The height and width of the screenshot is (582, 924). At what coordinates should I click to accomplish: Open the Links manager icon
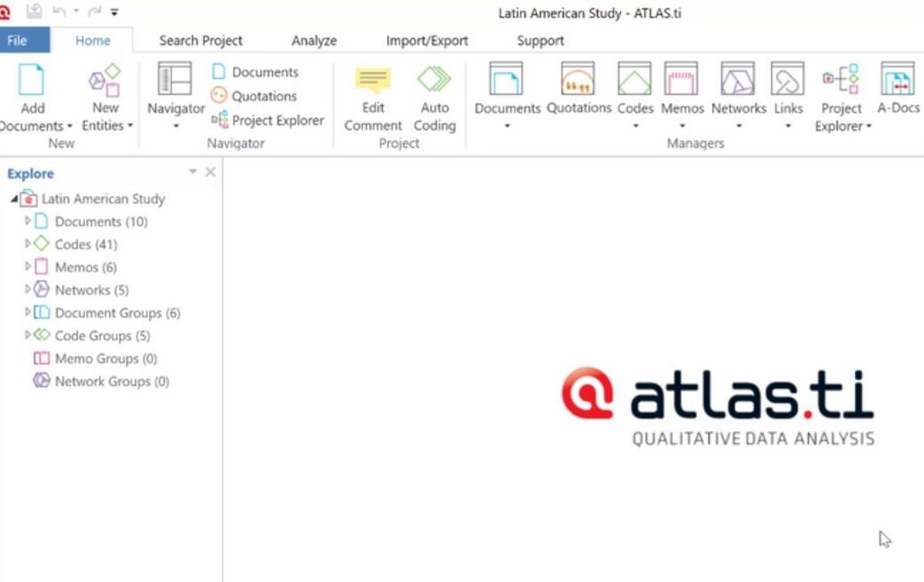click(x=788, y=79)
